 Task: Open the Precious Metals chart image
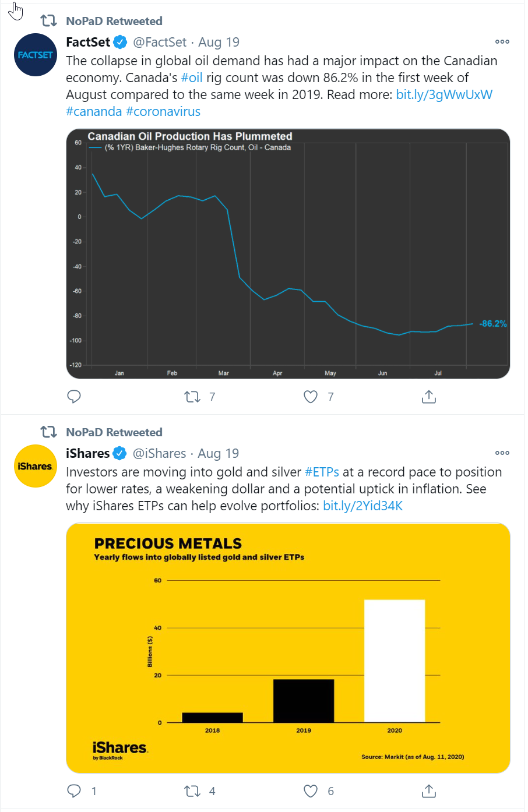[288, 648]
